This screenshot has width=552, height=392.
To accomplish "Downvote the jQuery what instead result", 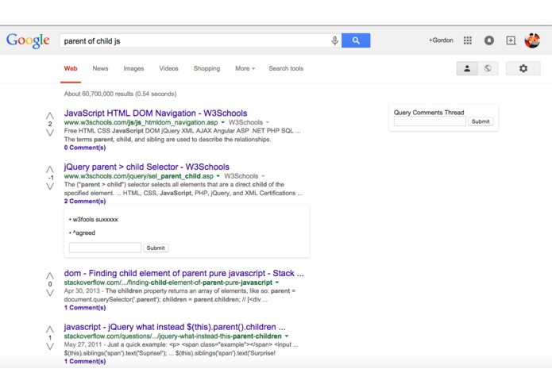I will point(50,346).
